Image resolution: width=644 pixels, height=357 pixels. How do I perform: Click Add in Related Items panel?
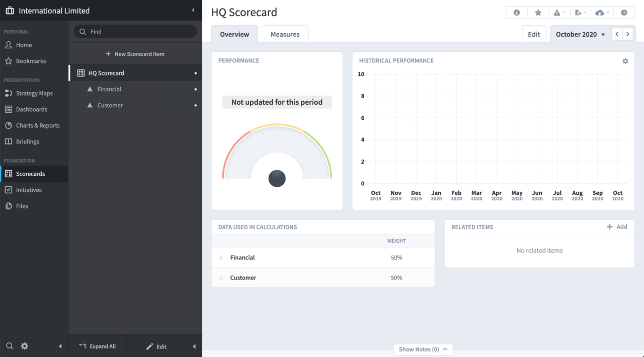(x=617, y=227)
